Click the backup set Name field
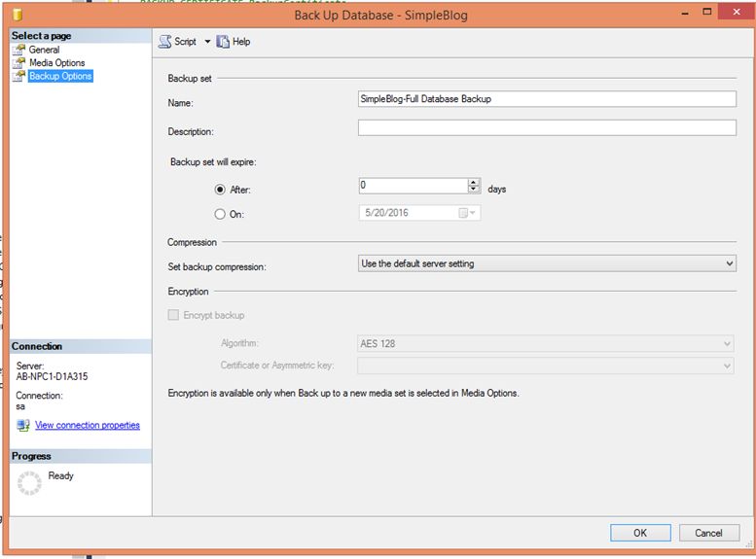 [x=547, y=99]
